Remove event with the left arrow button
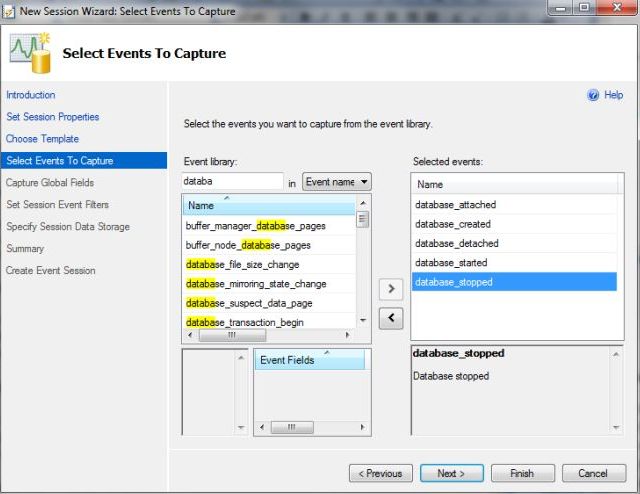 391,318
